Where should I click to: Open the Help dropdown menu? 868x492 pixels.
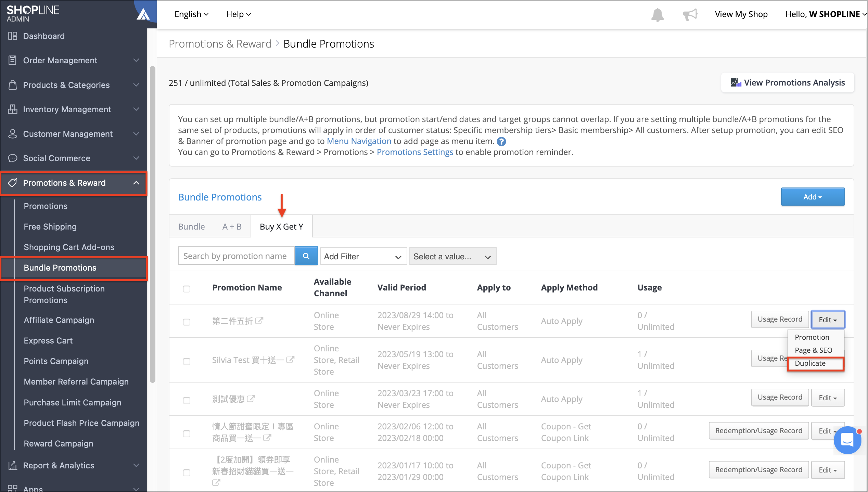239,14
